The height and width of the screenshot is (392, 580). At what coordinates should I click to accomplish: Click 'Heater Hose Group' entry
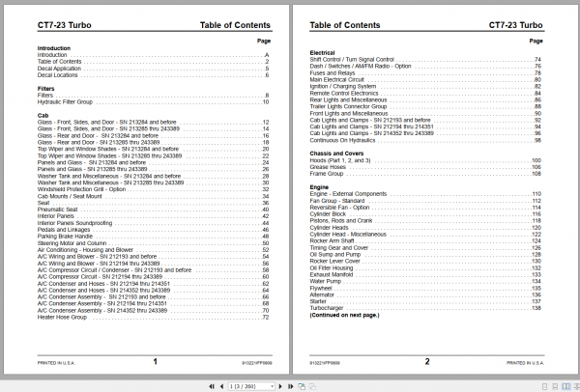click(62, 317)
